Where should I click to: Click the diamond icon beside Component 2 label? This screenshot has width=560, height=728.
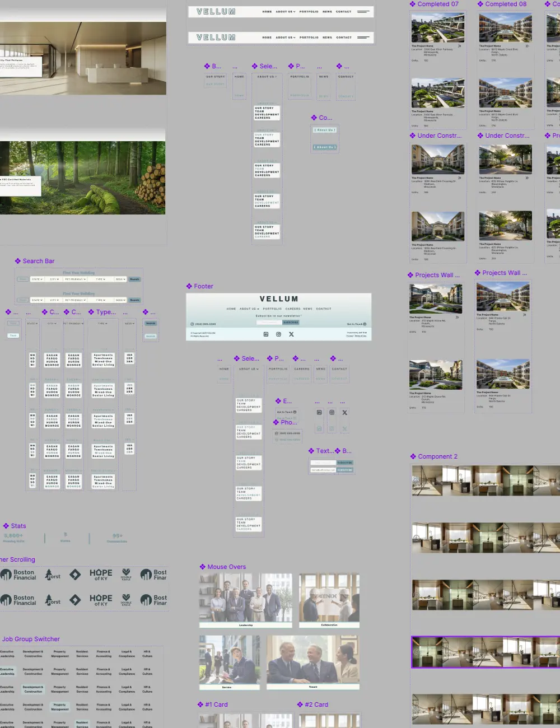click(413, 456)
